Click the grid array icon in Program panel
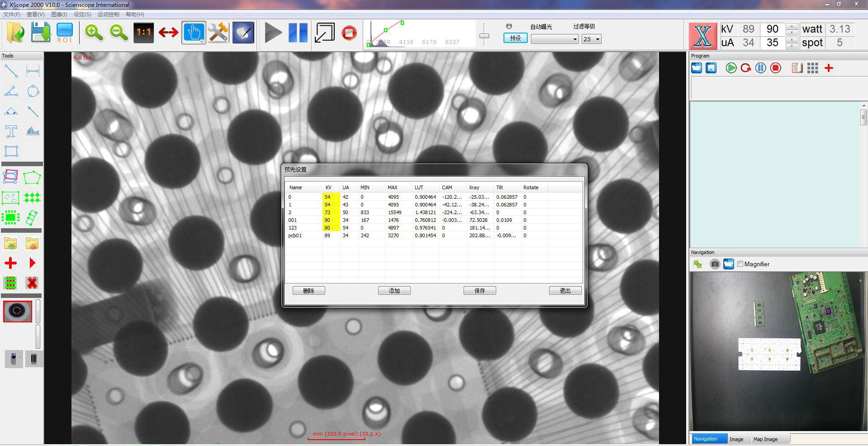 coord(812,68)
